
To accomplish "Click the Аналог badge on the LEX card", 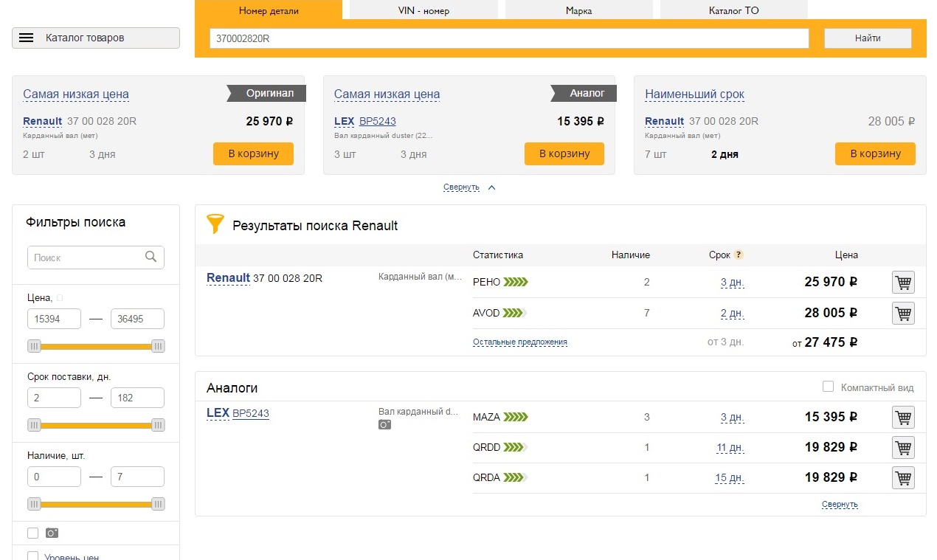I will point(584,93).
